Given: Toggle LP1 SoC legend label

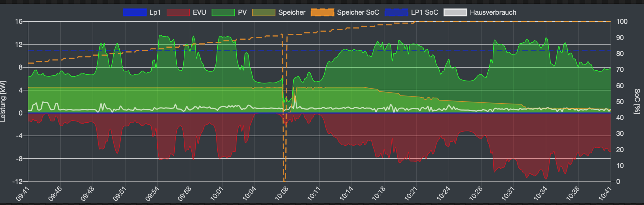Looking at the screenshot, I should (425, 12).
